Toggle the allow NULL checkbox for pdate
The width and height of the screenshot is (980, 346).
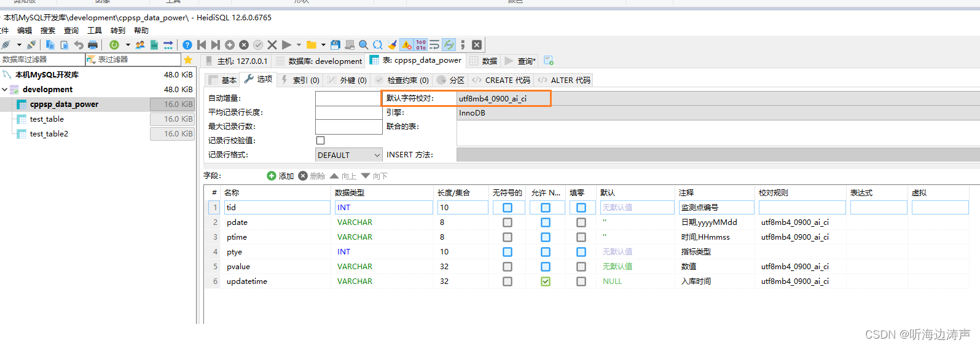point(546,222)
